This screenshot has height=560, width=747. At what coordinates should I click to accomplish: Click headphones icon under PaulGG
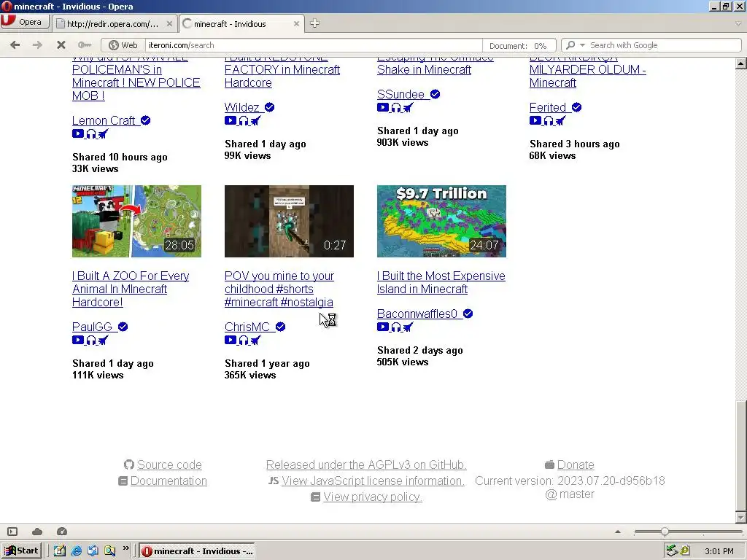coord(91,341)
